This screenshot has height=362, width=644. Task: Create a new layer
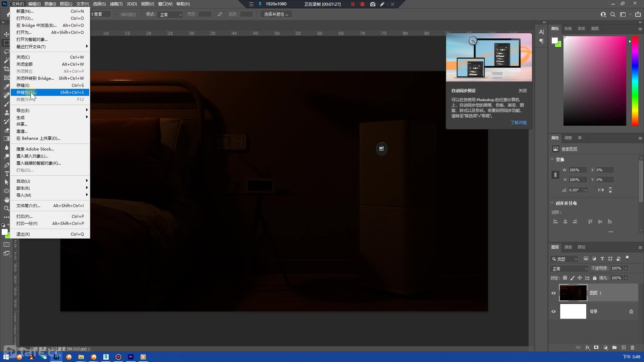(x=624, y=348)
